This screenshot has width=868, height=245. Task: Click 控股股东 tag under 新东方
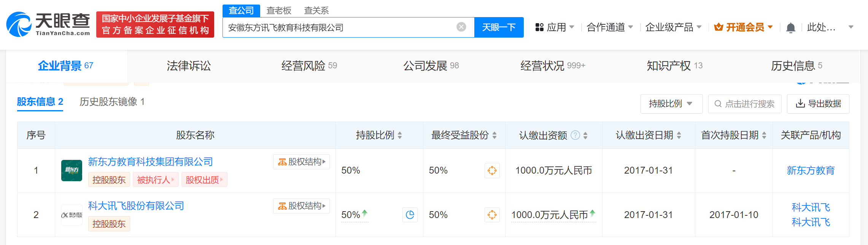click(x=109, y=180)
